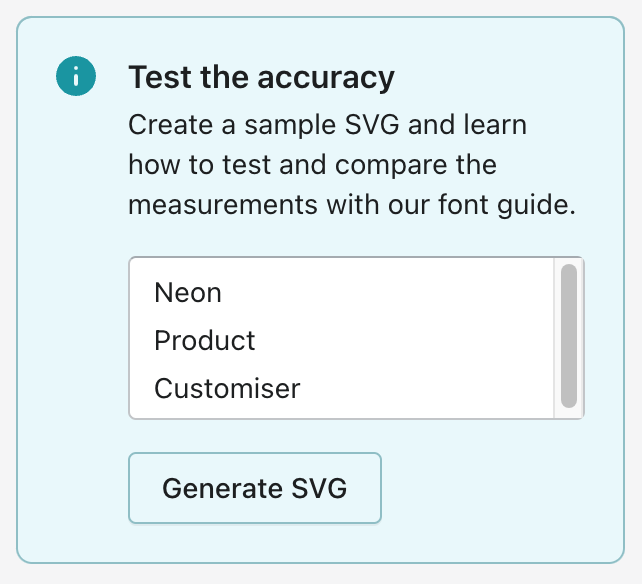Click the scrollbar track below the thumb
The image size is (642, 584).
click(x=569, y=412)
